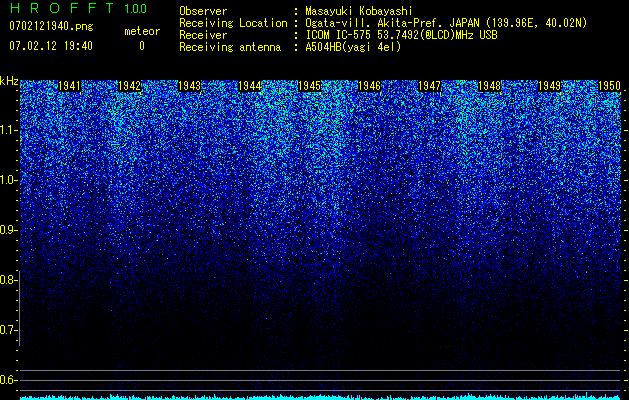Click the 1.1 kHz axis label
This screenshot has height=400, width=629.
click(8, 130)
